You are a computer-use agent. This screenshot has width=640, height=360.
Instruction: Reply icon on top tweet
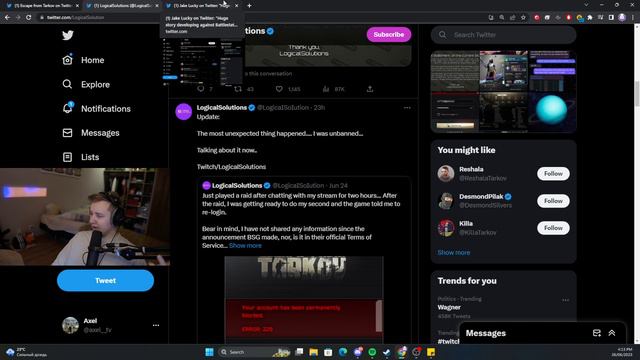[200, 89]
